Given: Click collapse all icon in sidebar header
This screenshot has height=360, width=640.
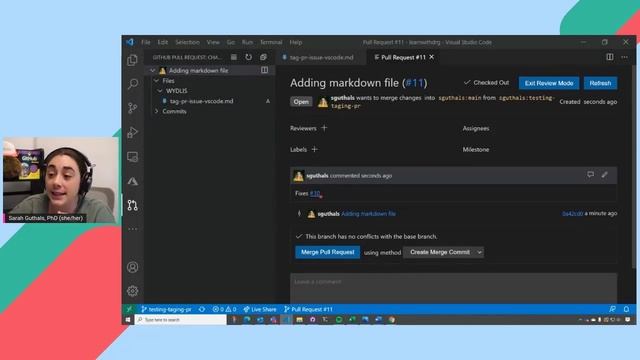Looking at the screenshot, I should point(263,57).
